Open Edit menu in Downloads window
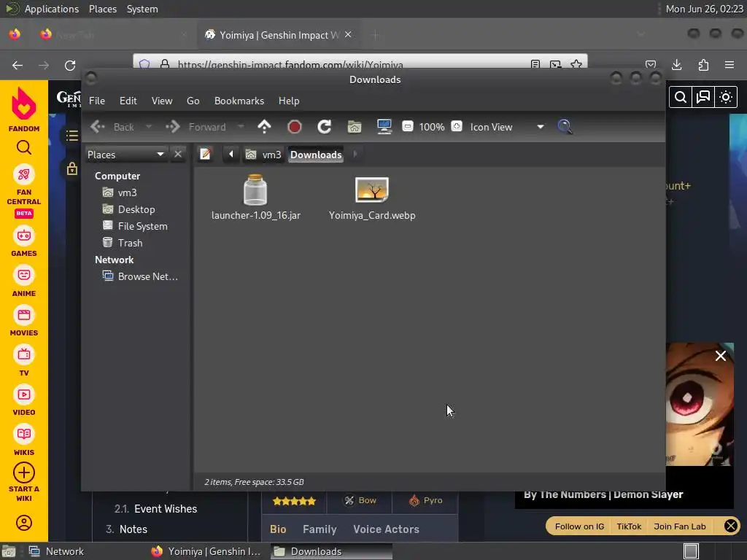 pyautogui.click(x=128, y=101)
